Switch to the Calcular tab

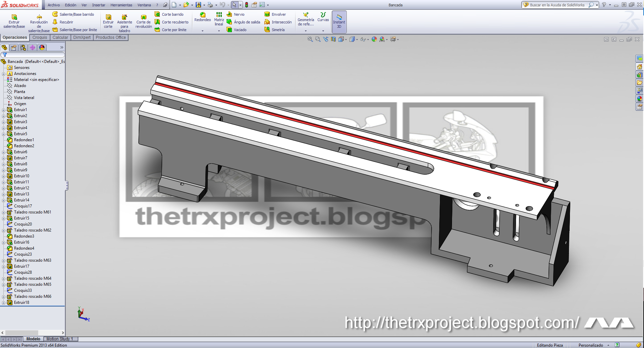60,37
